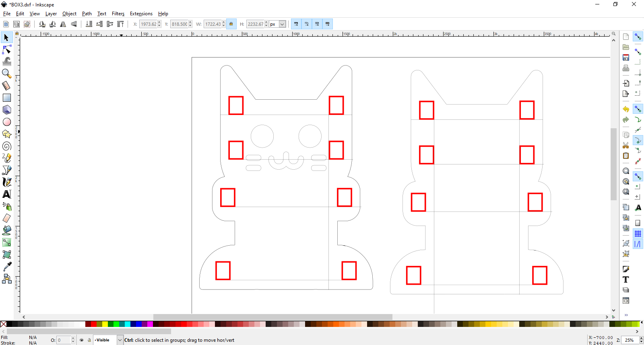Open the Filters menu
This screenshot has width=644, height=345.
pos(118,14)
